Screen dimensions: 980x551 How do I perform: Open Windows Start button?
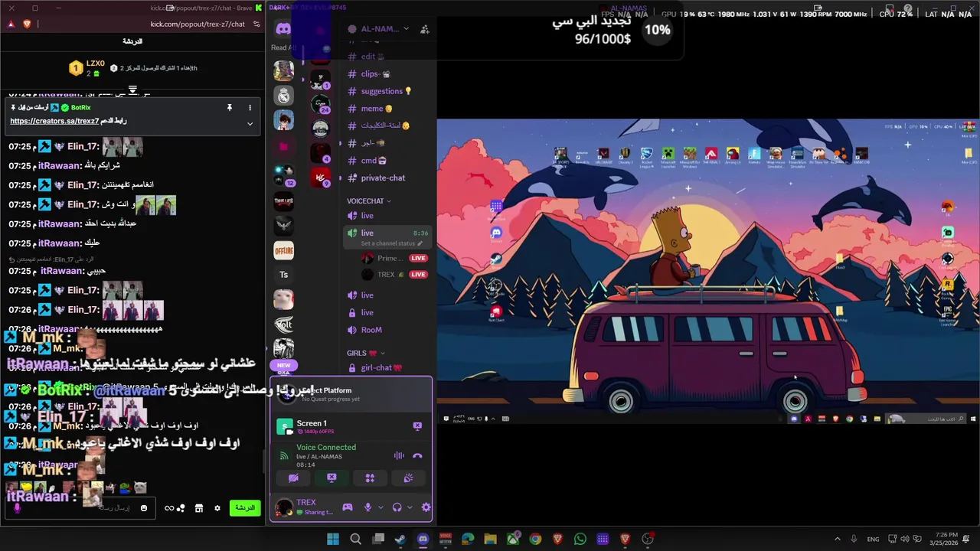click(x=333, y=539)
